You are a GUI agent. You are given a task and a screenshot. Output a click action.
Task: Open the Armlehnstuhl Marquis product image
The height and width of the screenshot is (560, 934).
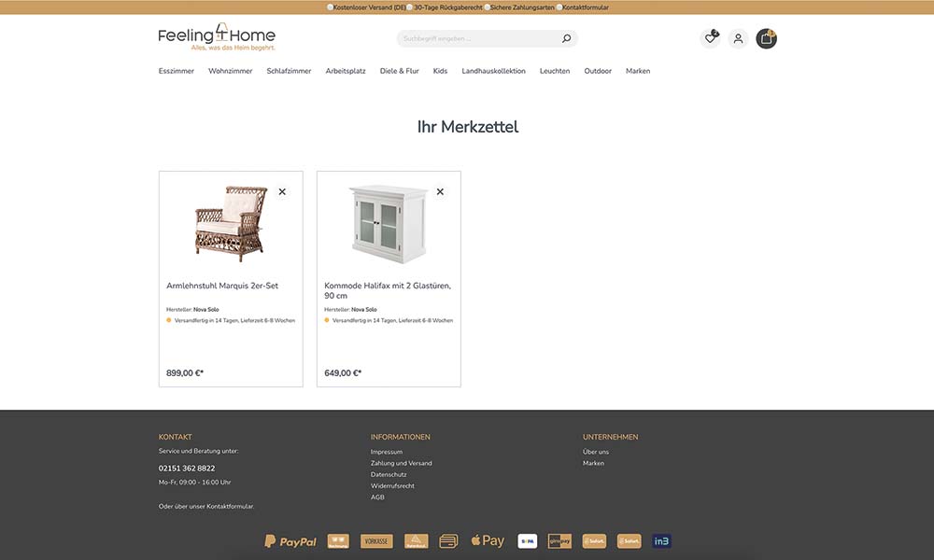(231, 223)
